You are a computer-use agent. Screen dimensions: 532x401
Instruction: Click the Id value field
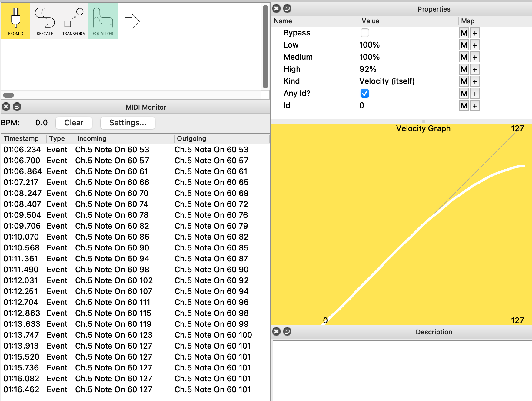362,105
